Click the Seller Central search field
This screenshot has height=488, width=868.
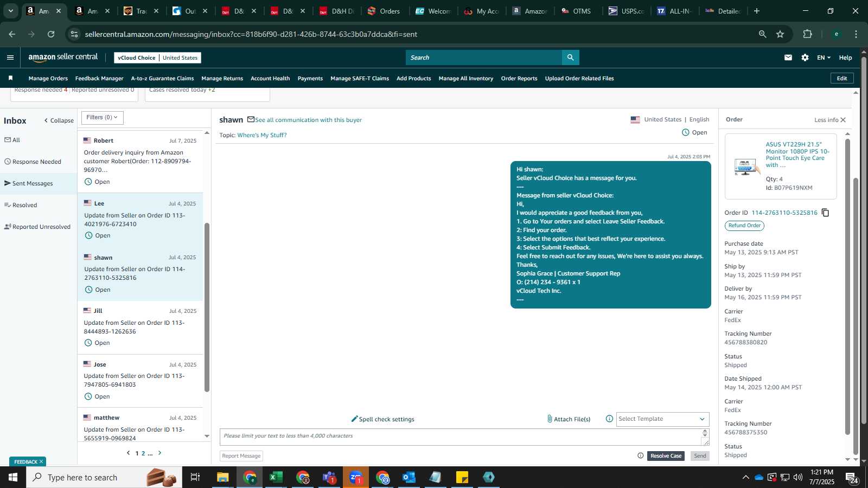[x=484, y=57]
